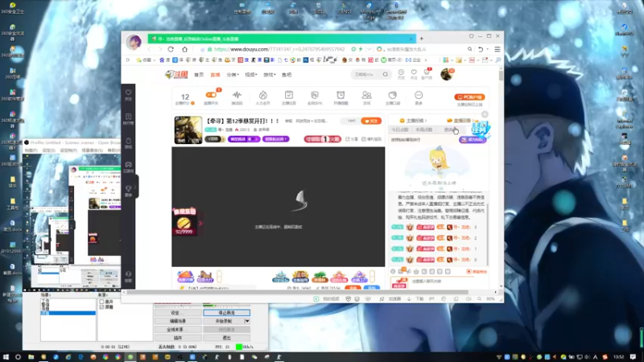Click the ranking list icon in left sidebar
Image resolution: width=644 pixels, height=362 pixels.
[129, 117]
